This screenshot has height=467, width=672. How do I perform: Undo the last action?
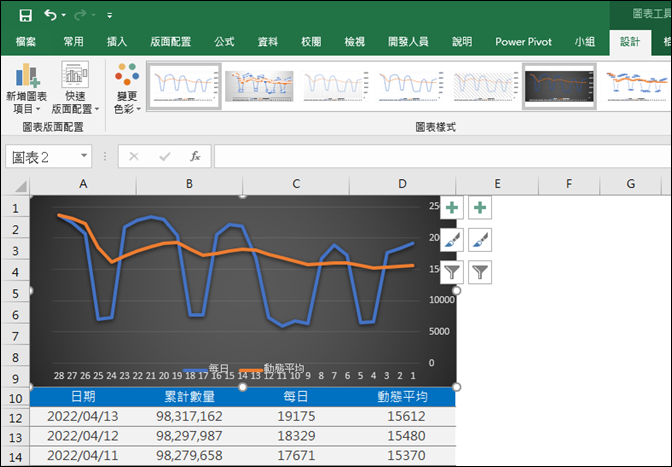pos(50,15)
